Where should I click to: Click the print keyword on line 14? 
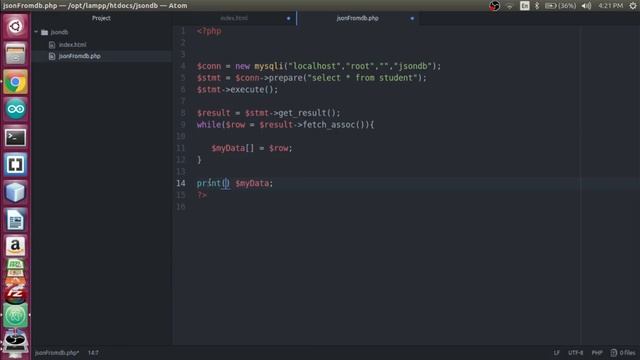[209, 183]
